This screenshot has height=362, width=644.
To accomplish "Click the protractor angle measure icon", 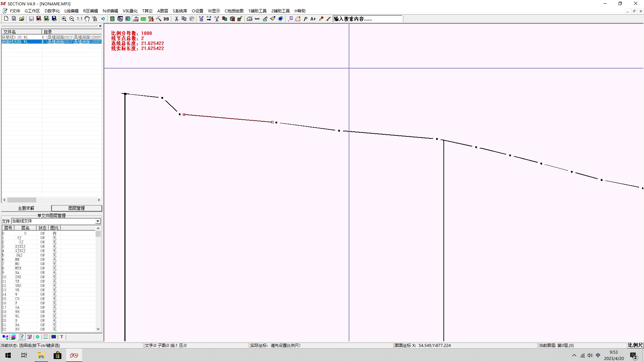I will pos(250,19).
